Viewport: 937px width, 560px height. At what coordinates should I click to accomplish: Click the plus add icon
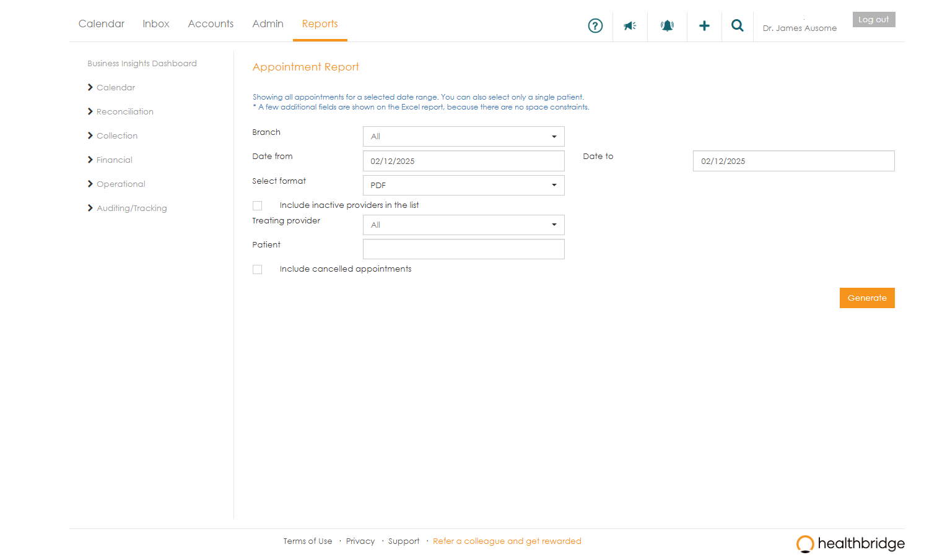(x=704, y=26)
